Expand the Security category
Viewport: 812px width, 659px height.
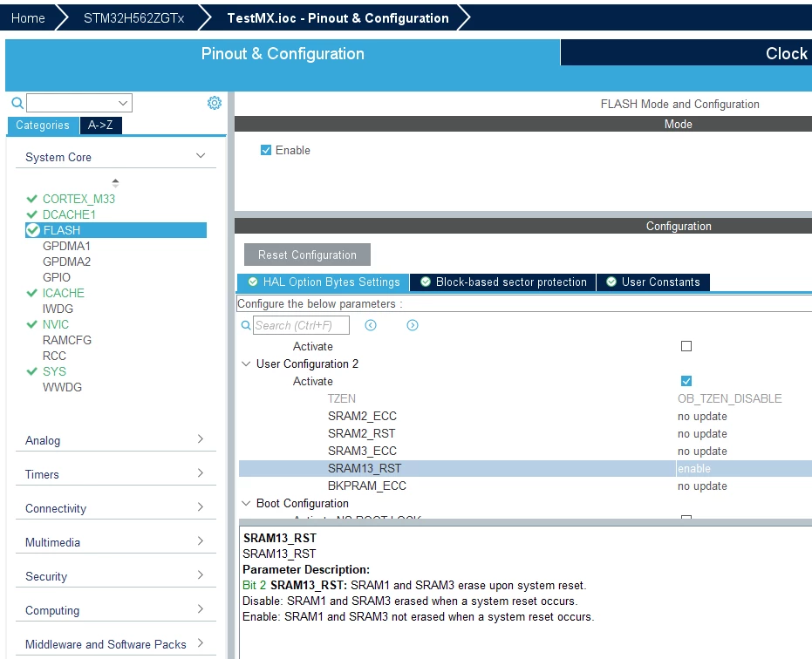(x=201, y=575)
